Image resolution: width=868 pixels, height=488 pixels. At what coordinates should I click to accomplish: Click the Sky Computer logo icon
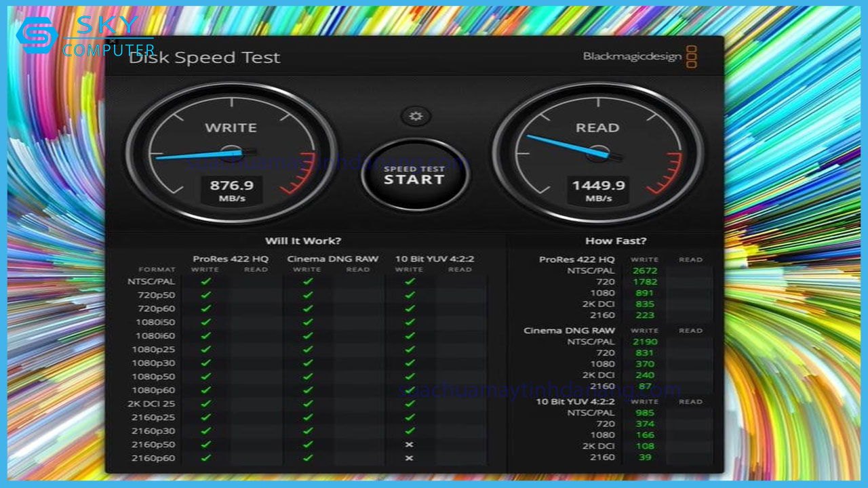coord(37,35)
